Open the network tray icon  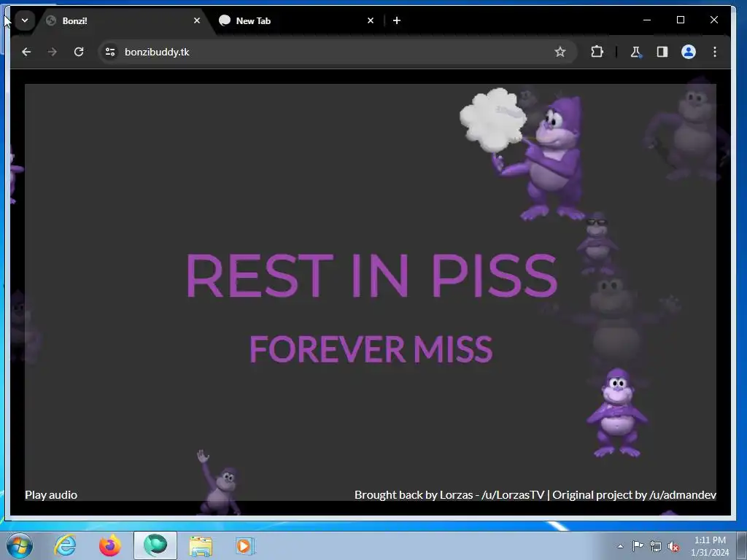(x=656, y=546)
